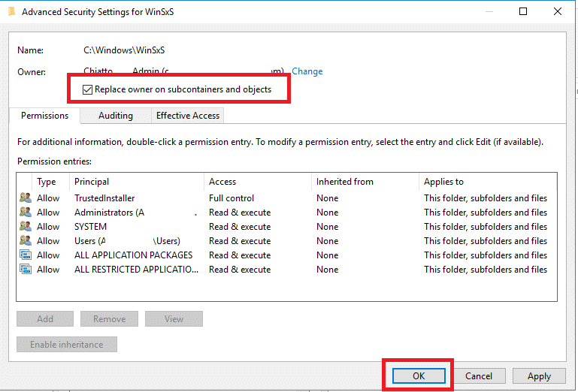Click the Cancel button
The width and height of the screenshot is (578, 392).
479,375
